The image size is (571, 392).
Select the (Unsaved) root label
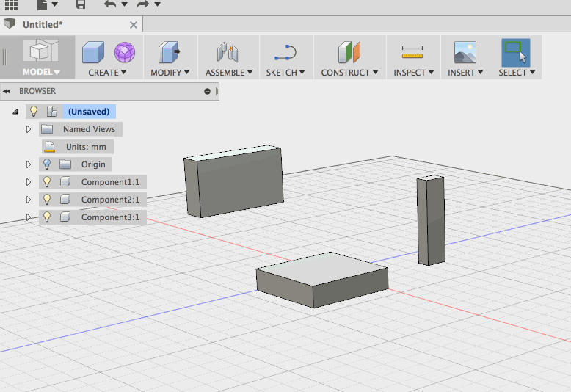click(x=89, y=112)
